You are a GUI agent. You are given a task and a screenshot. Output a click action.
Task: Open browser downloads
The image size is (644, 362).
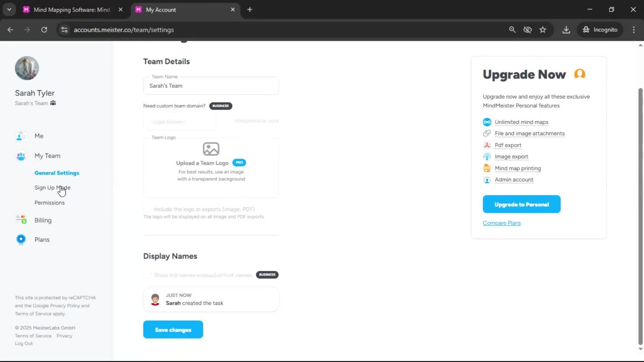pos(566,30)
